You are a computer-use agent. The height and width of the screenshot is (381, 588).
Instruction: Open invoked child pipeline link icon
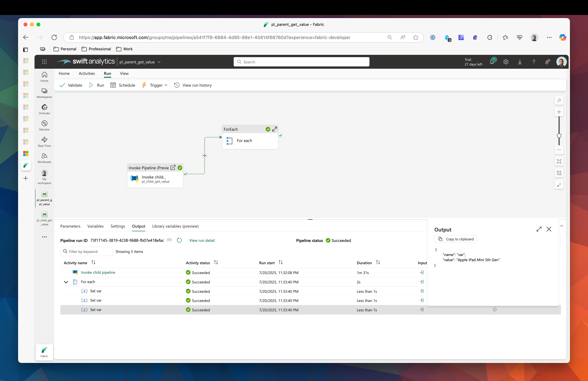[x=173, y=168]
